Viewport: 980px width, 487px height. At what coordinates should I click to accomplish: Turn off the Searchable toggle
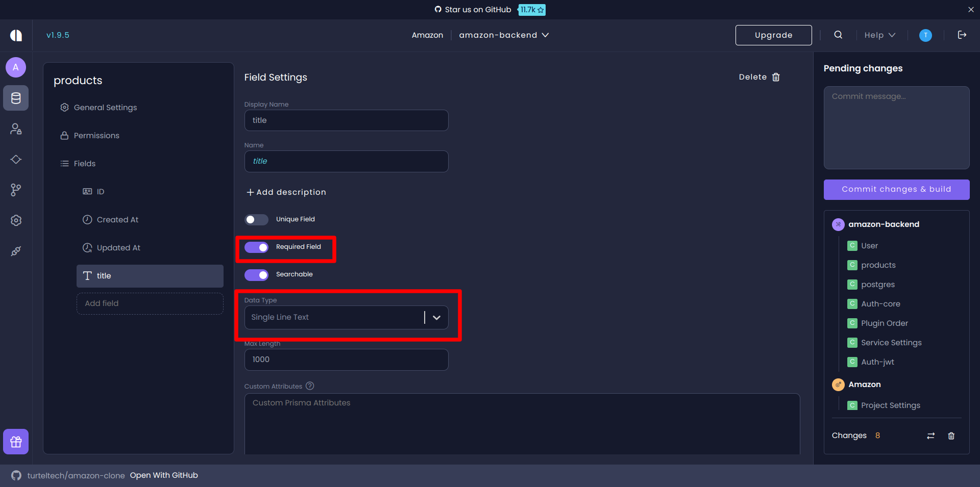coord(257,275)
